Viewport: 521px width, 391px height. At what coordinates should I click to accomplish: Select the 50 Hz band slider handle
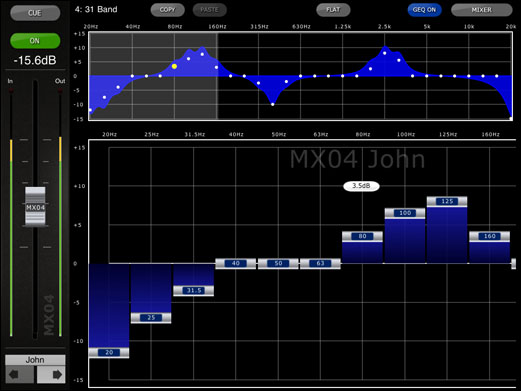pos(278,263)
